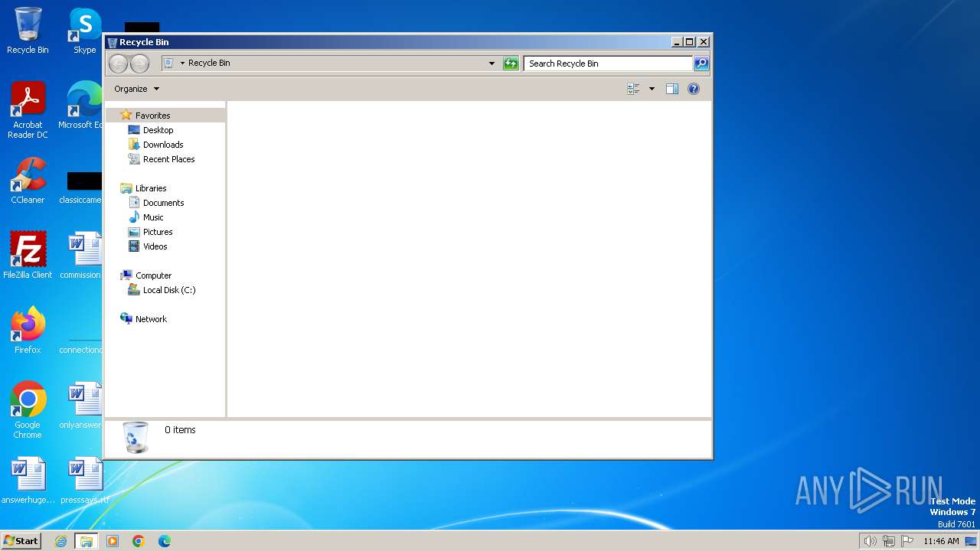Click the volume speaker tray icon
Viewport: 980px width, 551px height.
[x=870, y=541]
